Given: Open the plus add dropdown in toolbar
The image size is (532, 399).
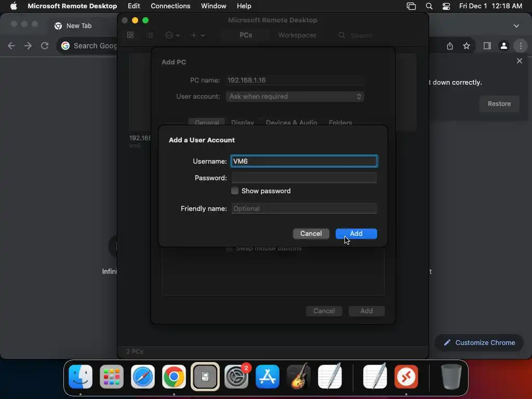Looking at the screenshot, I should [198, 35].
